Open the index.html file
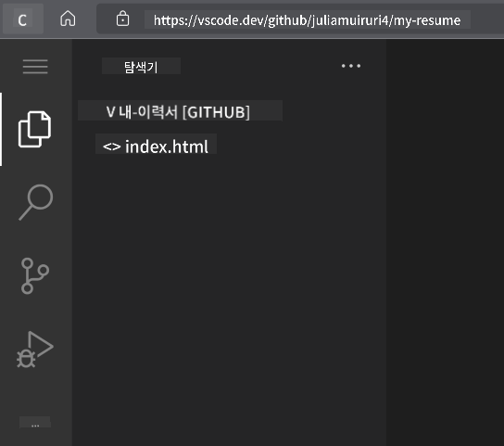The width and height of the screenshot is (504, 446). click(167, 147)
